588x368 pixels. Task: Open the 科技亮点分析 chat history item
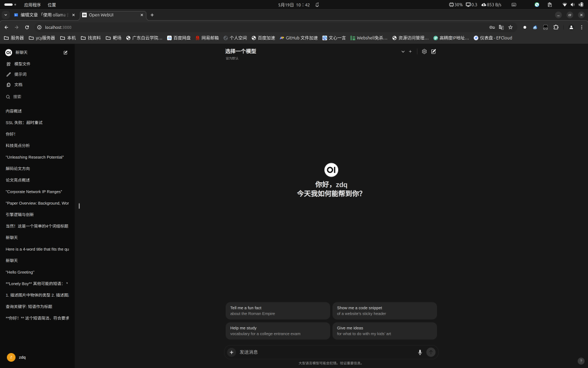click(18, 145)
